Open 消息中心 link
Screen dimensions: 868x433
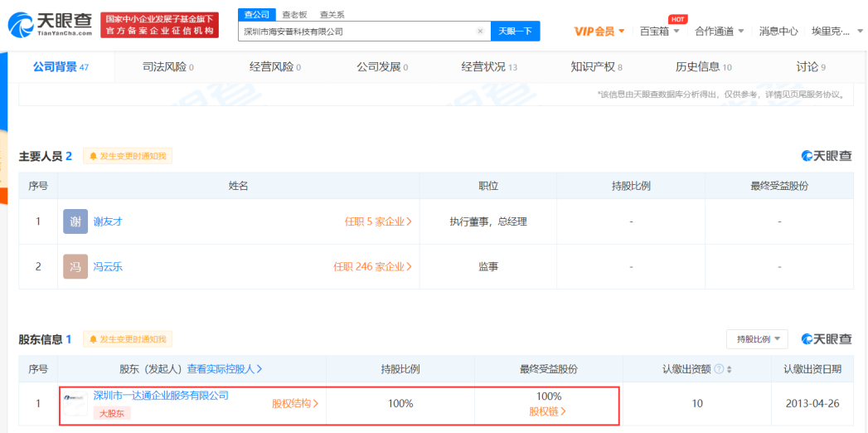point(778,31)
